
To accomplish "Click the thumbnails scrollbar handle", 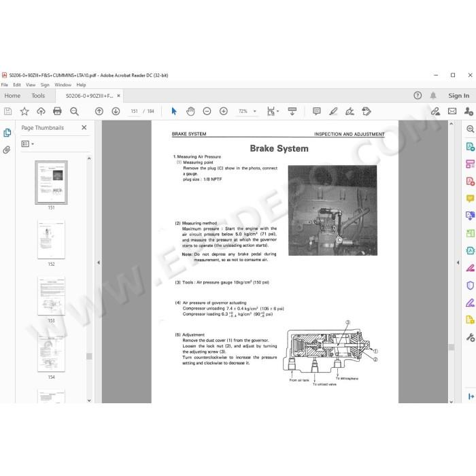I will [89, 356].
